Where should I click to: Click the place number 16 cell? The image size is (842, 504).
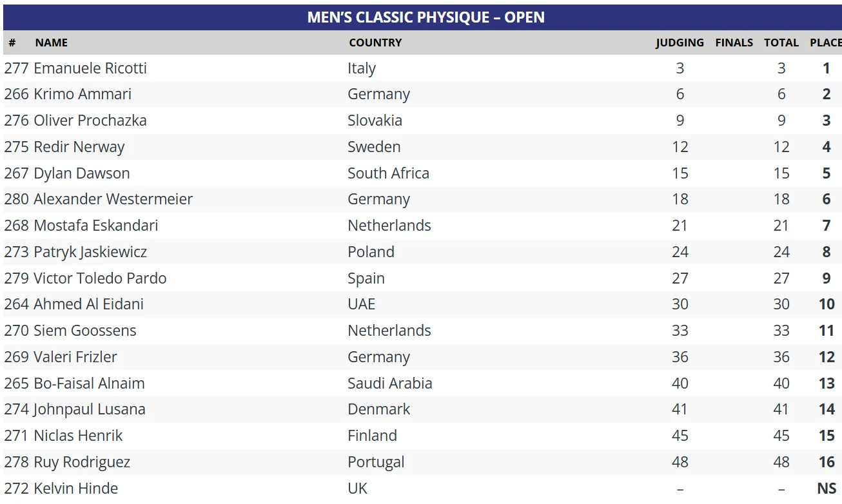(827, 462)
